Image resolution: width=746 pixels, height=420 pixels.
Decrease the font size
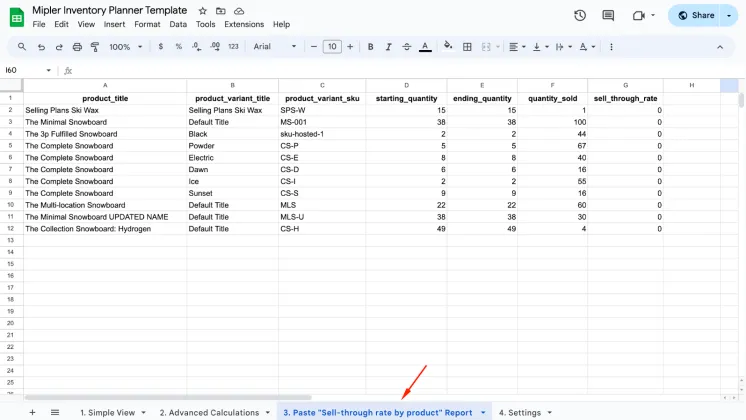tap(314, 47)
